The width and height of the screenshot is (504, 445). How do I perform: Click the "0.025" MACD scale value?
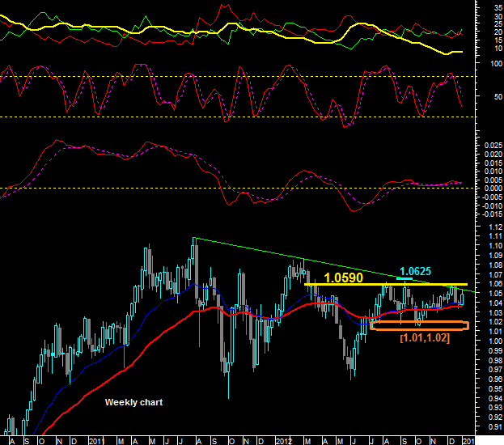click(x=493, y=146)
